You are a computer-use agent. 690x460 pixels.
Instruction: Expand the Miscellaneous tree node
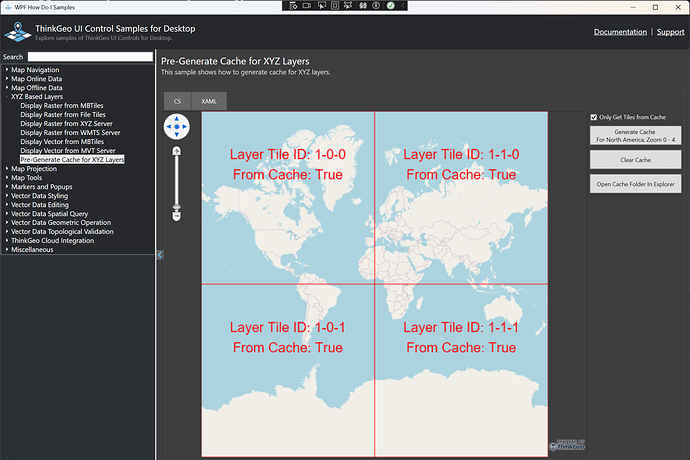(7, 250)
